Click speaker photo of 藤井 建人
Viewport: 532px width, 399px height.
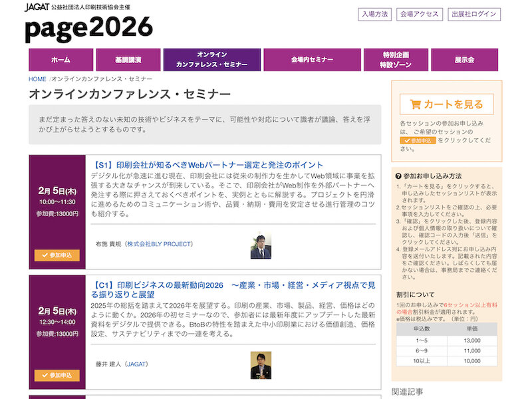260,364
